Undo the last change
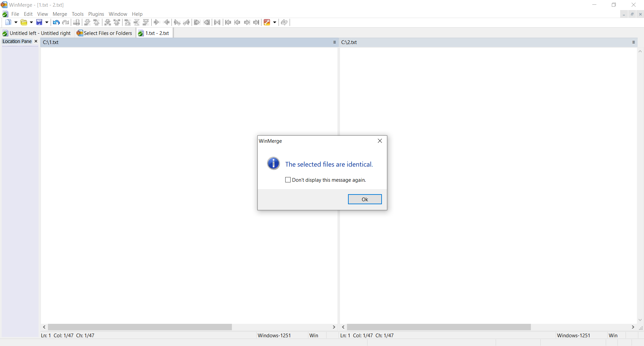The width and height of the screenshot is (644, 346). (56, 23)
